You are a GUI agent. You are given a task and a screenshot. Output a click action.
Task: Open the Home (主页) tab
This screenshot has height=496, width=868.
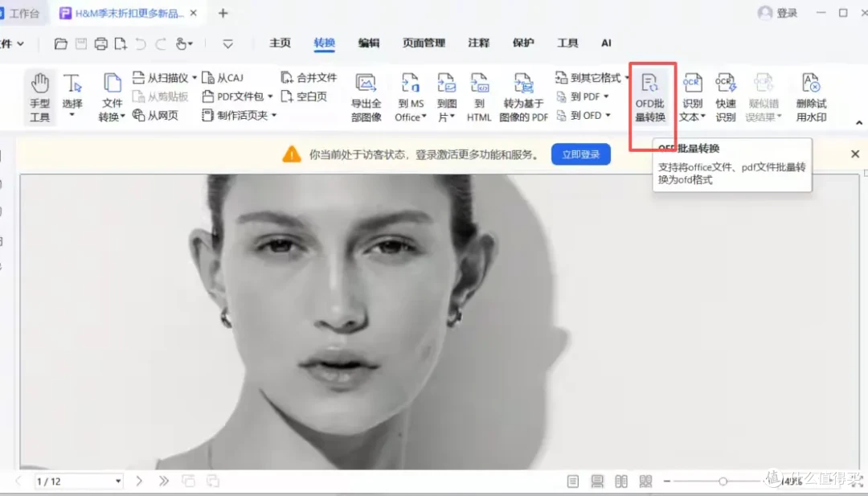[x=280, y=43]
